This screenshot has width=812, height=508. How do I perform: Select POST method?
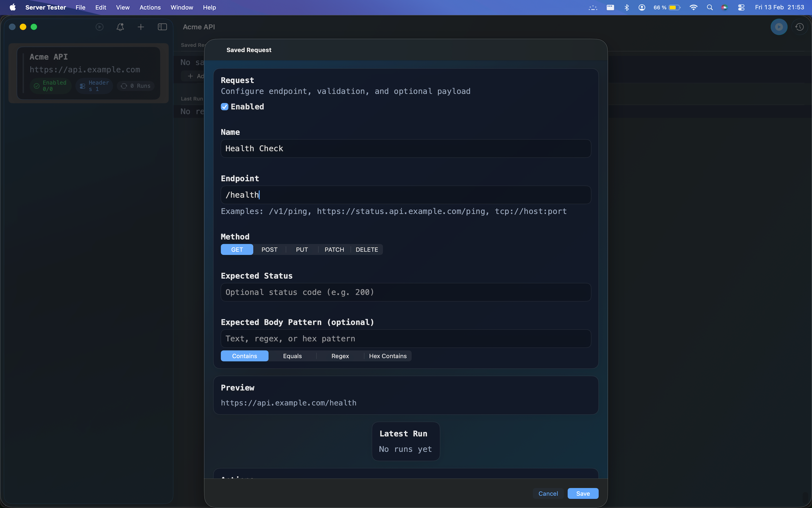[x=270, y=250]
